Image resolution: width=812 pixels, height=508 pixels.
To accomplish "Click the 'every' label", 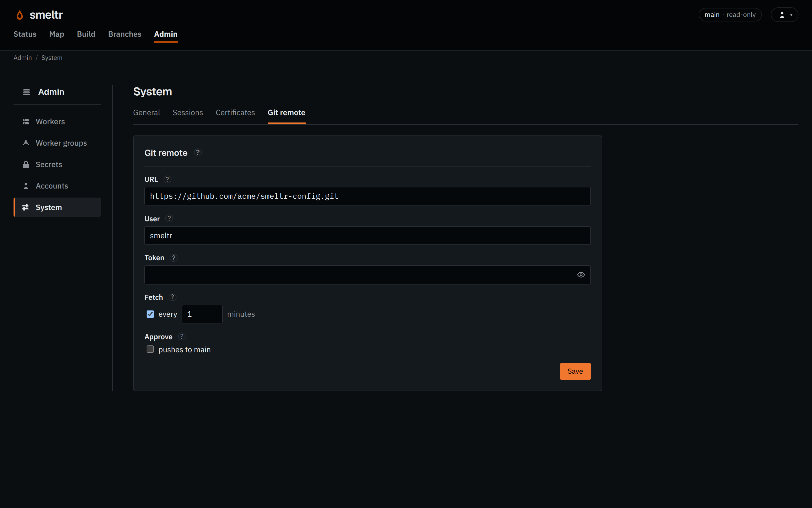I will (168, 314).
